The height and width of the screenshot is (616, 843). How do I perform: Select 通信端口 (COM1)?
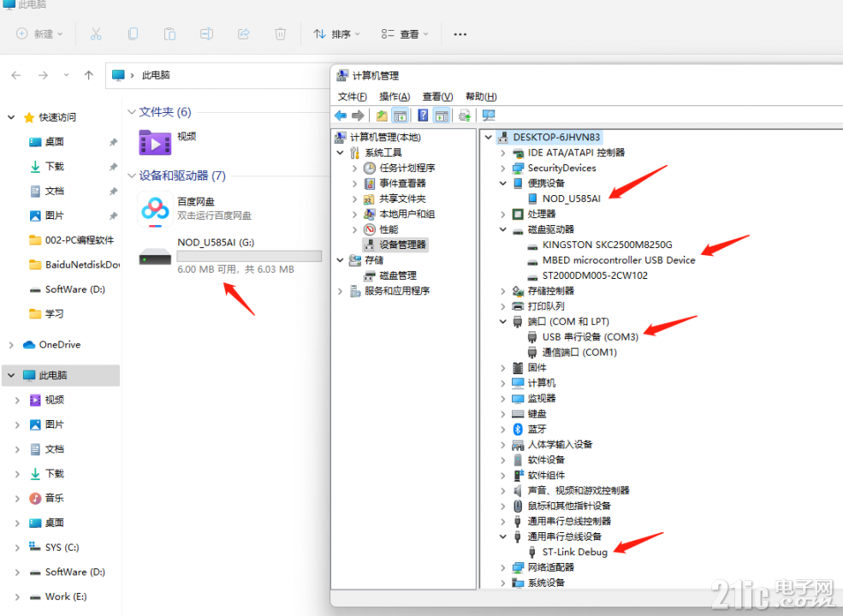579,352
